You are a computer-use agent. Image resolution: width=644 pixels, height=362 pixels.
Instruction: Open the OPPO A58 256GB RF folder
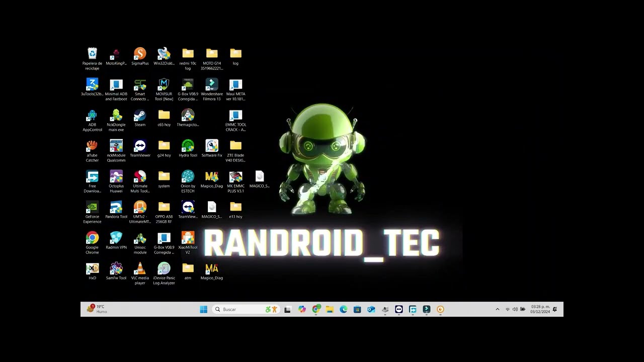164,212
